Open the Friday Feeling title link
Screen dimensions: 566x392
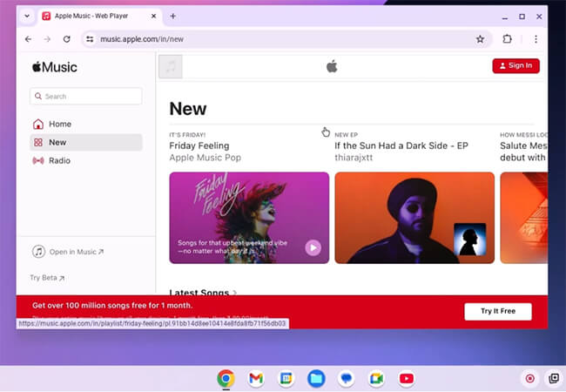(199, 145)
